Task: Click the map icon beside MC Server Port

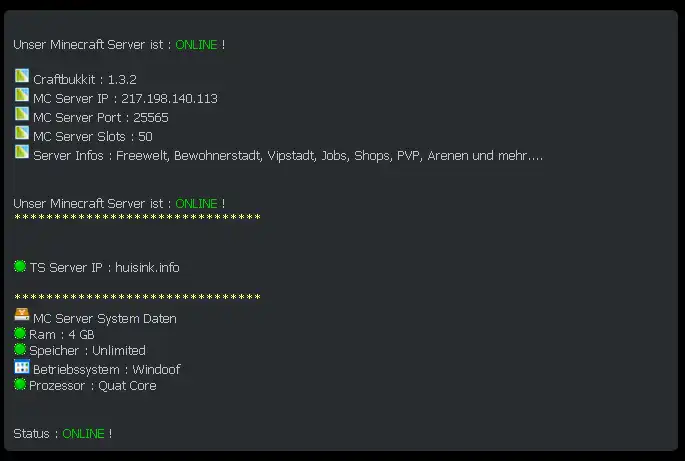Action: point(21,115)
